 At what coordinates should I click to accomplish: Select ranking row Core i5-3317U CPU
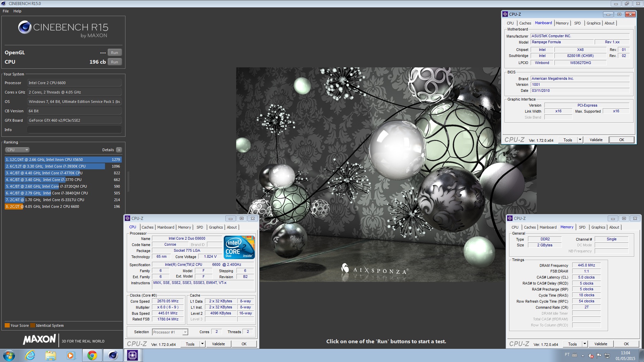pyautogui.click(x=63, y=200)
